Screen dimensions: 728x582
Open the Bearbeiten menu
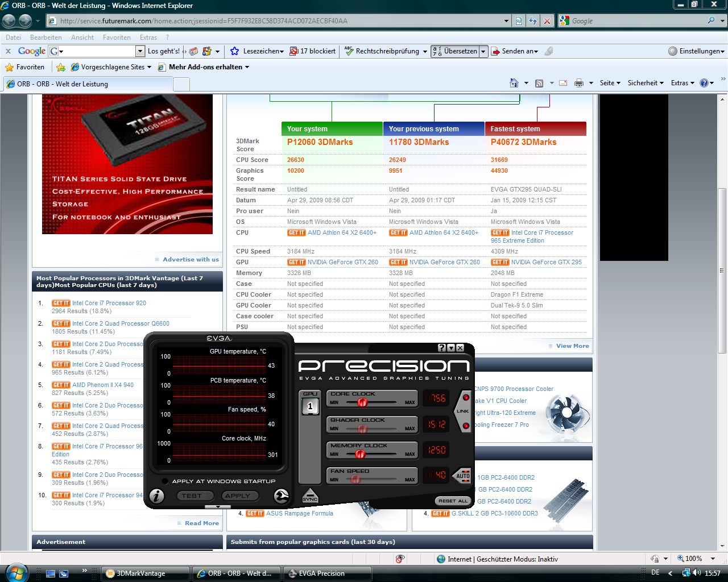(46, 38)
